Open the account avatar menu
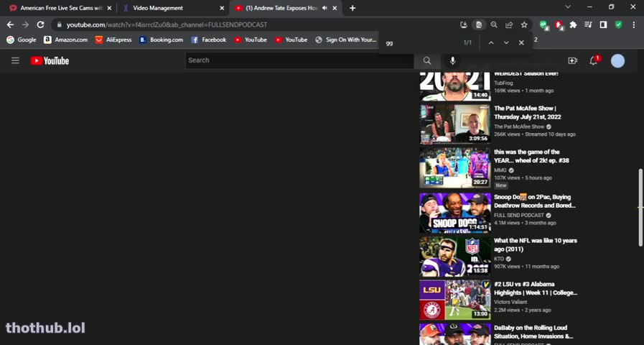 click(x=617, y=61)
